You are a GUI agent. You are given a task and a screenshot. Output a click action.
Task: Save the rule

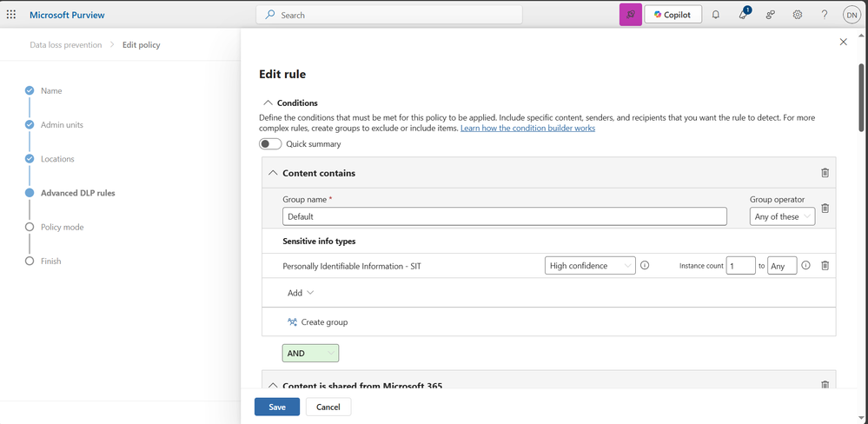pos(277,407)
